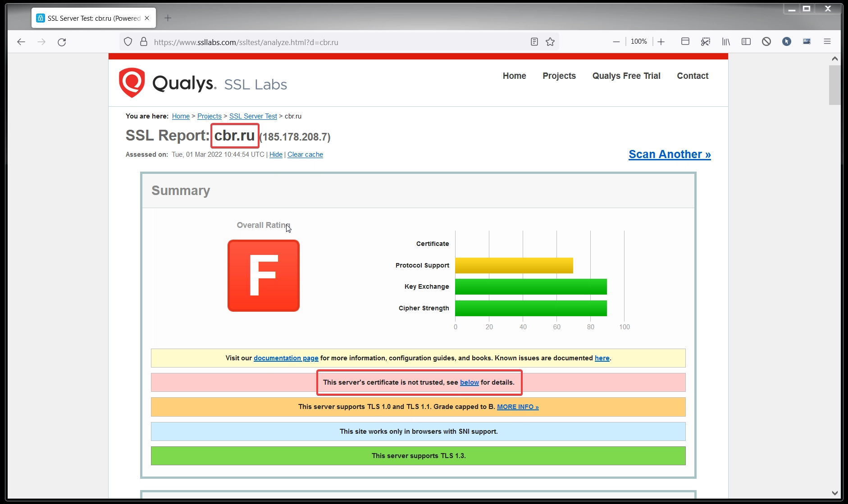View site info via the padlock icon
Image resolution: width=848 pixels, height=504 pixels.
click(144, 42)
